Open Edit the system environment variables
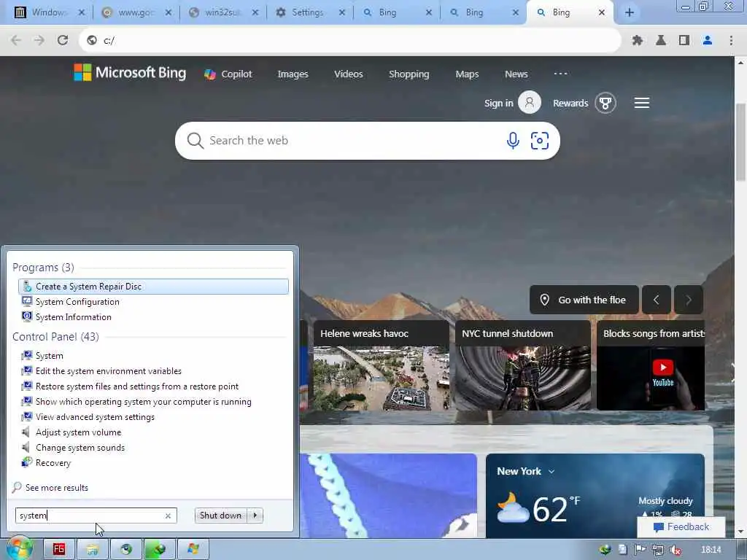 click(108, 371)
